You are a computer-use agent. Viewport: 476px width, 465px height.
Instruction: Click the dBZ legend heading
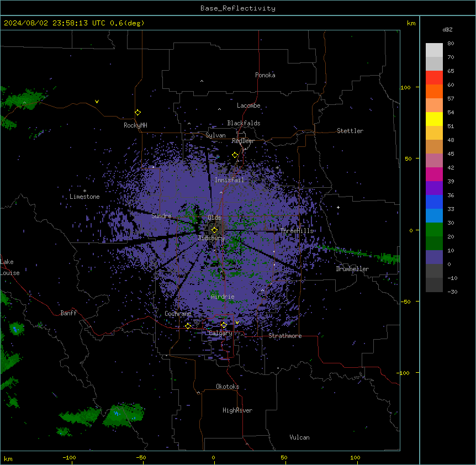(447, 29)
